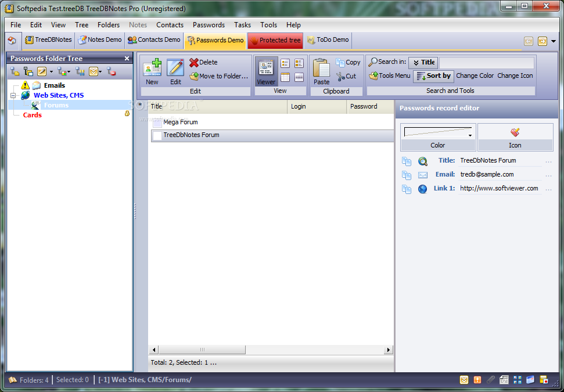Collapse the Web Sites, CMS node
Image resolution: width=564 pixels, height=392 pixels.
(x=13, y=95)
